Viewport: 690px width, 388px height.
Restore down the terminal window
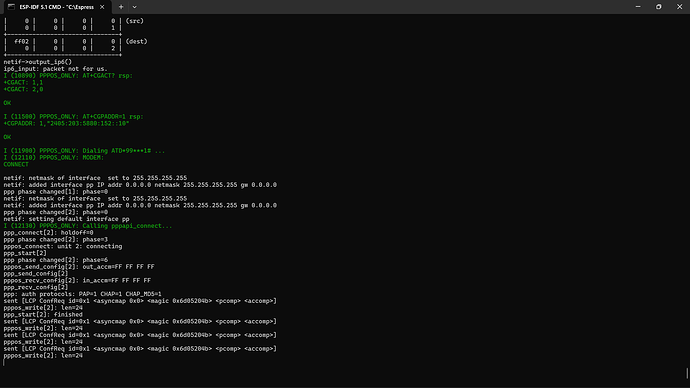tap(659, 7)
